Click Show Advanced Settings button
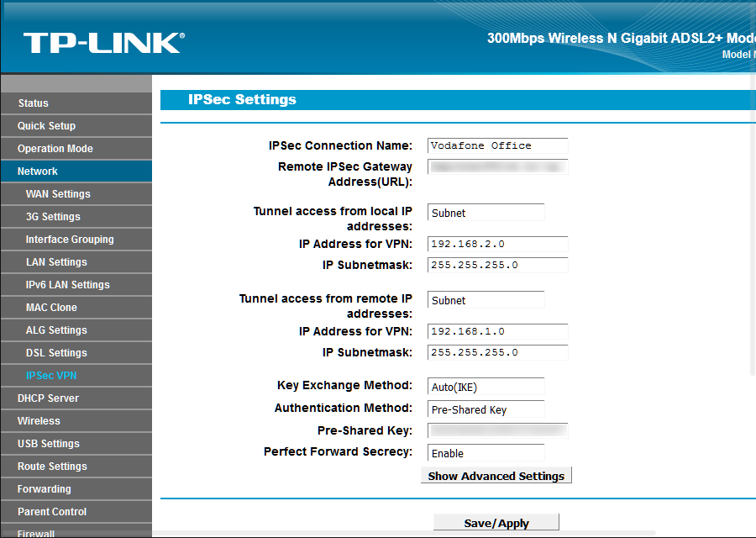The height and width of the screenshot is (538, 756). (x=496, y=475)
